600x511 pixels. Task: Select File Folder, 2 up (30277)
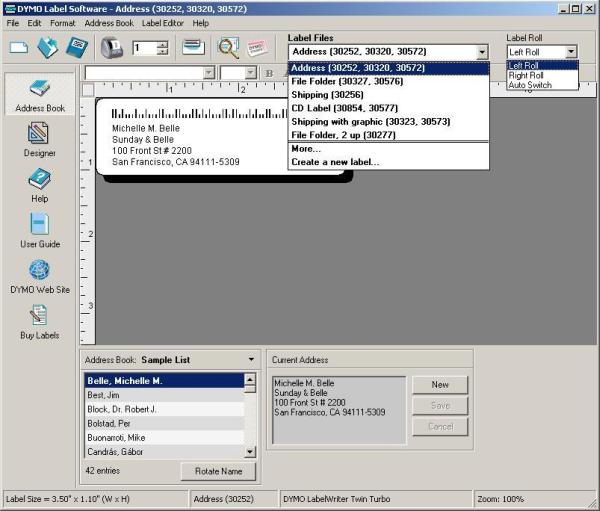388,135
